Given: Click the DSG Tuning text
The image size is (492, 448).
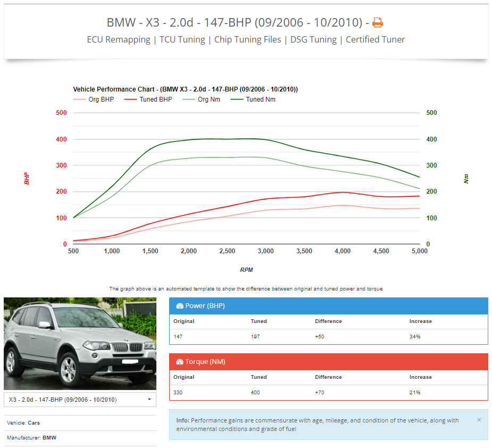Looking at the screenshot, I should click(313, 39).
